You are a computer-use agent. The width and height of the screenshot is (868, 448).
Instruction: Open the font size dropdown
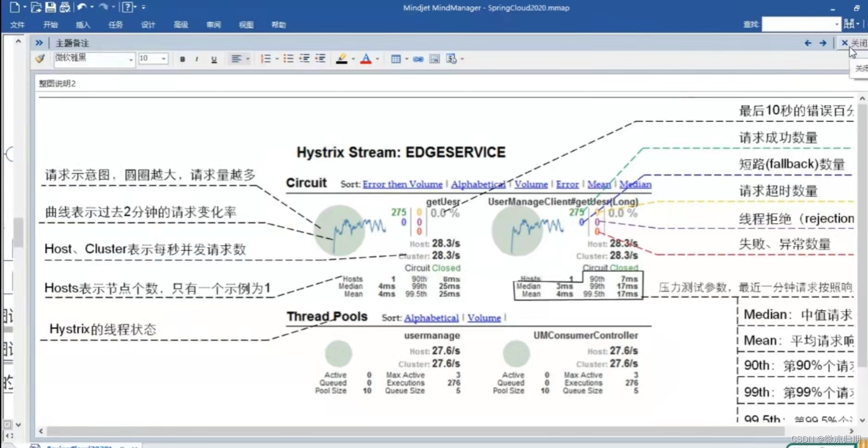[x=164, y=59]
